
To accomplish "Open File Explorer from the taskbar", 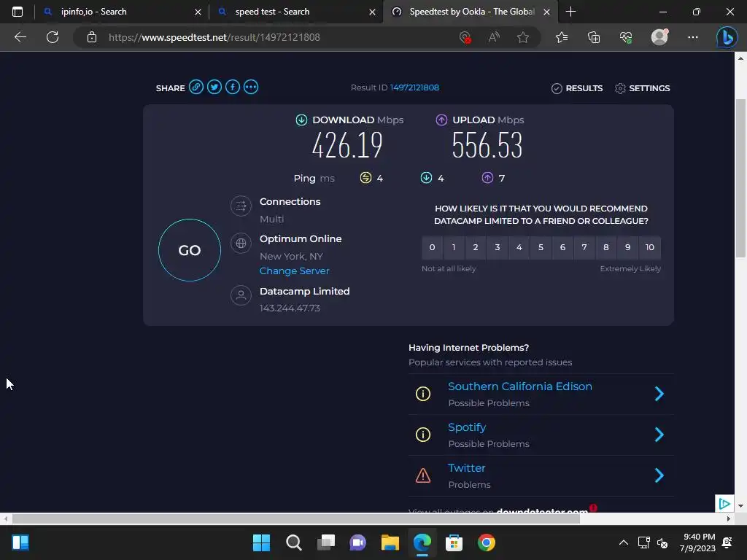I will click(390, 542).
